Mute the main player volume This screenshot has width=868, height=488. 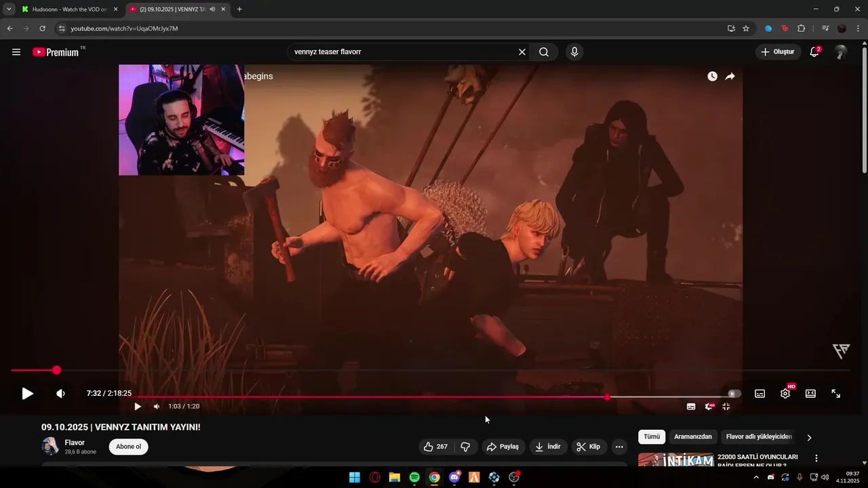pyautogui.click(x=60, y=394)
